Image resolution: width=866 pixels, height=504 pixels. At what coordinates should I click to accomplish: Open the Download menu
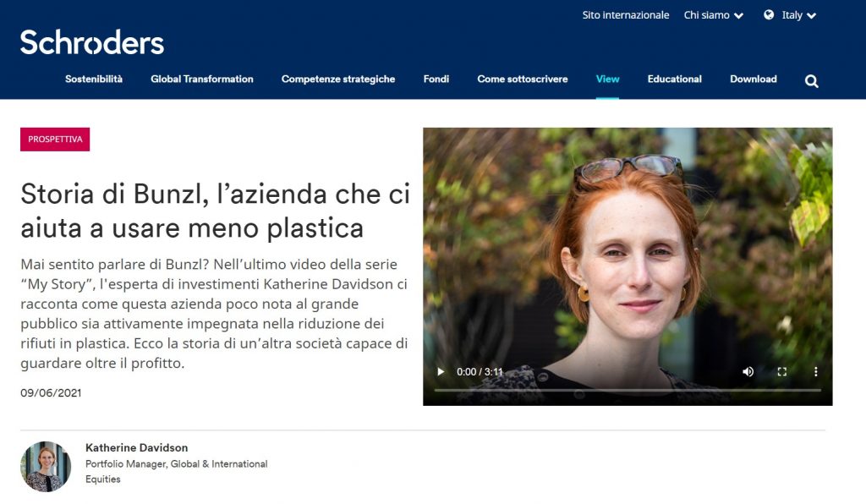pos(754,79)
